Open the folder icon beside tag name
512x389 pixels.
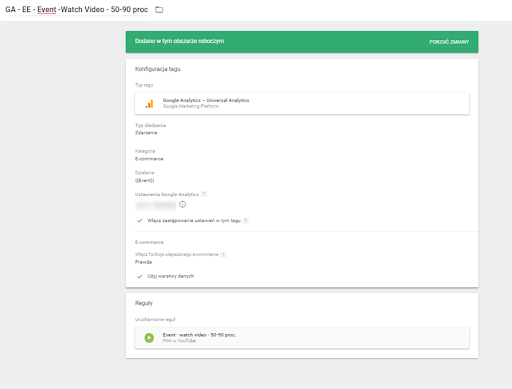coord(159,10)
